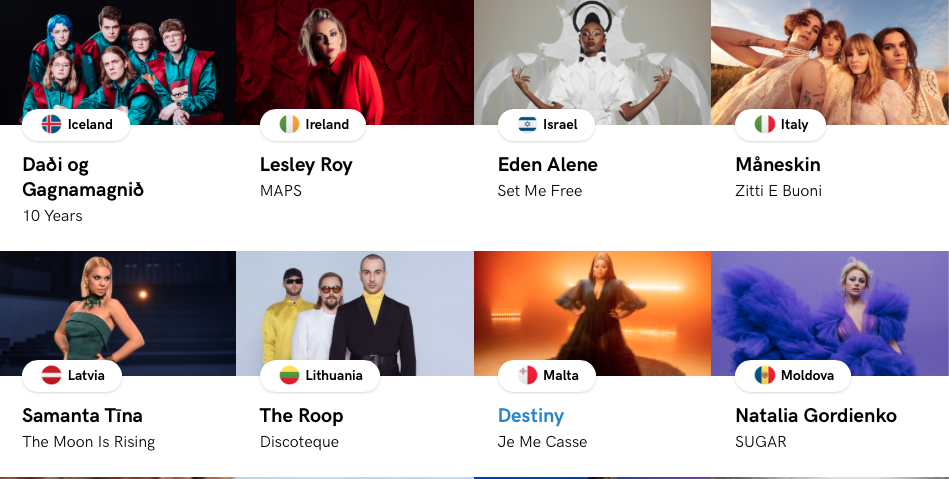This screenshot has width=949, height=479.
Task: Open Måneskin artist page
Action: 778,164
